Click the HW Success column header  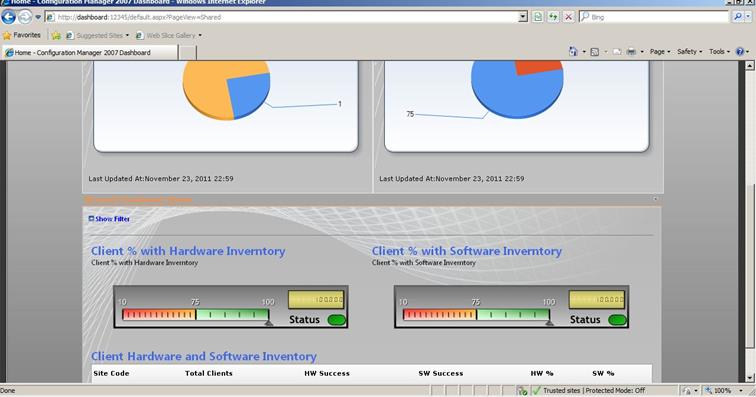tap(327, 373)
